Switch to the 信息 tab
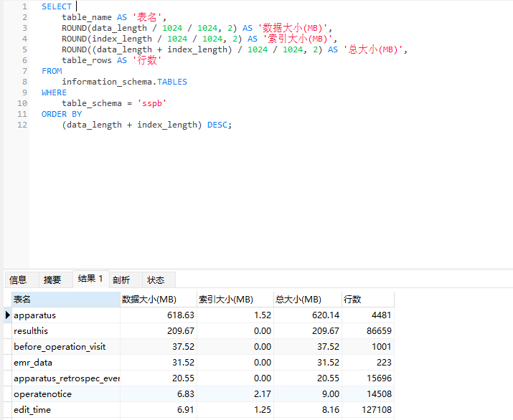The height and width of the screenshot is (420, 513). pyautogui.click(x=22, y=280)
